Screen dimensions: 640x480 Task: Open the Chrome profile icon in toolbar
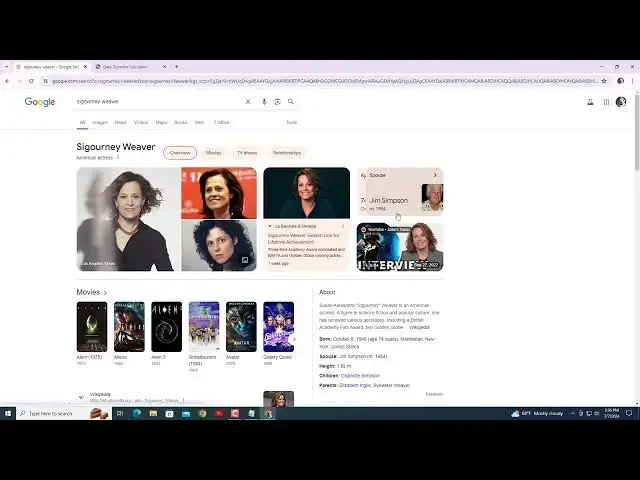click(x=620, y=81)
